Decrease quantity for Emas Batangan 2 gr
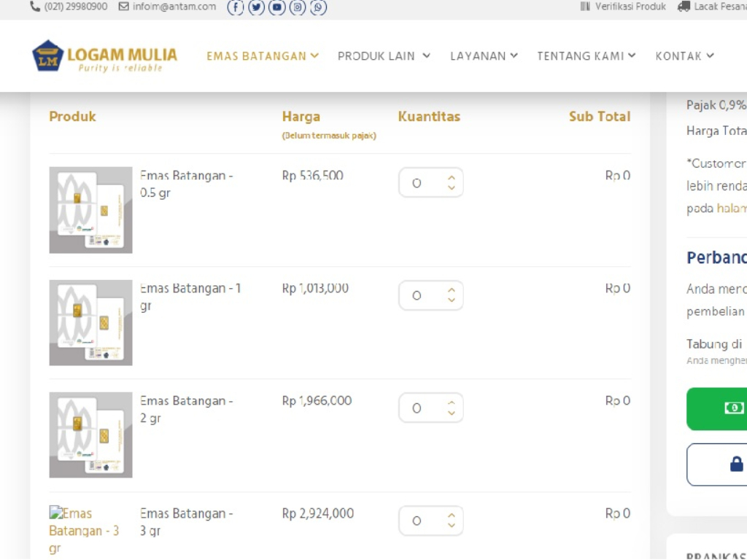 click(451, 413)
